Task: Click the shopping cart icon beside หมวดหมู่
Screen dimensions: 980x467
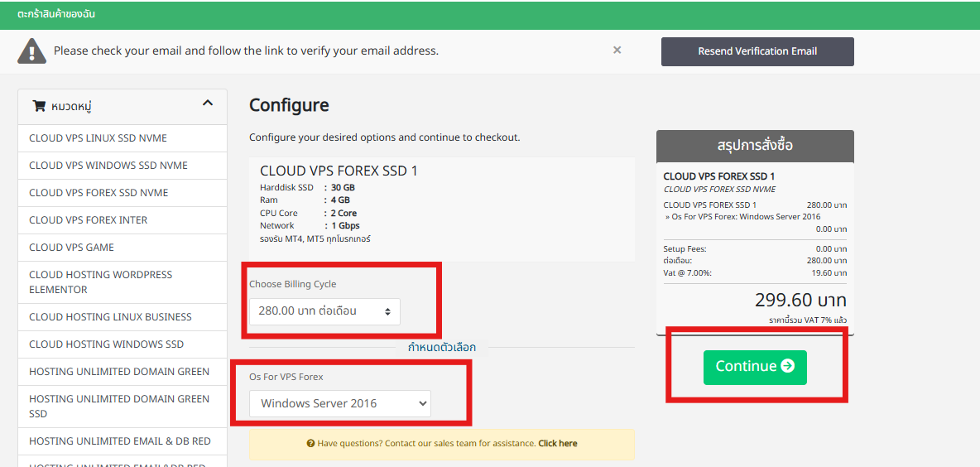Action: coord(39,106)
